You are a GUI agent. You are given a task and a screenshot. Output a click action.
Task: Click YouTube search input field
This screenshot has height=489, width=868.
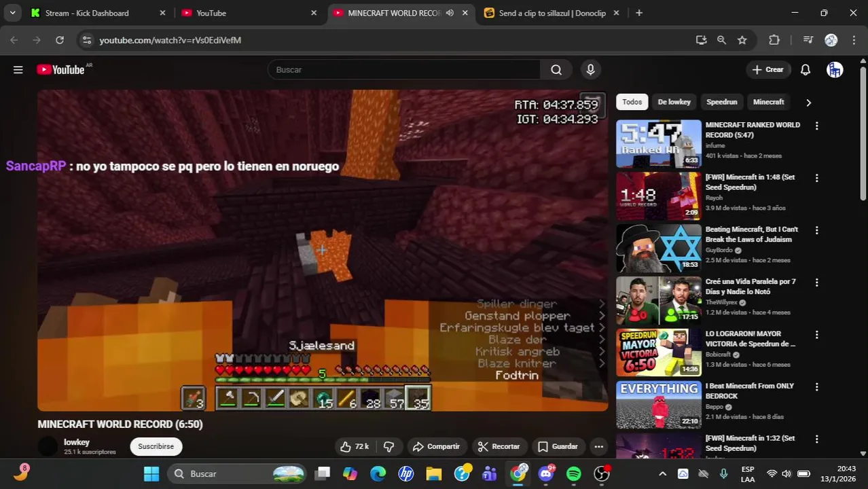pyautogui.click(x=404, y=69)
